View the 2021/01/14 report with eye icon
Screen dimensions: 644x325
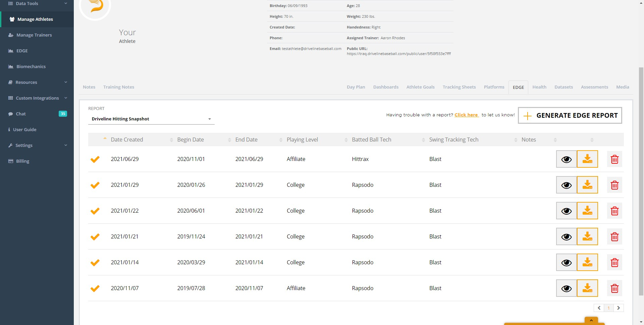[567, 262]
